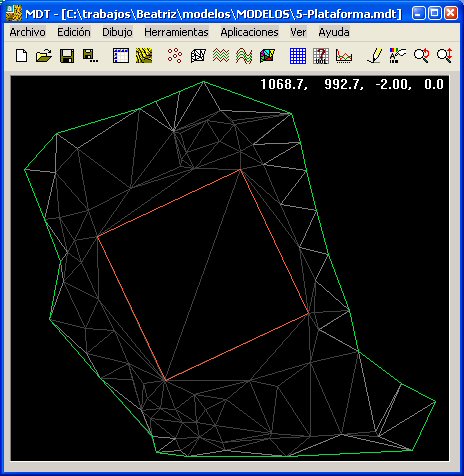The width and height of the screenshot is (464, 476).
Task: Save the model with floppy icon
Action: click(67, 55)
